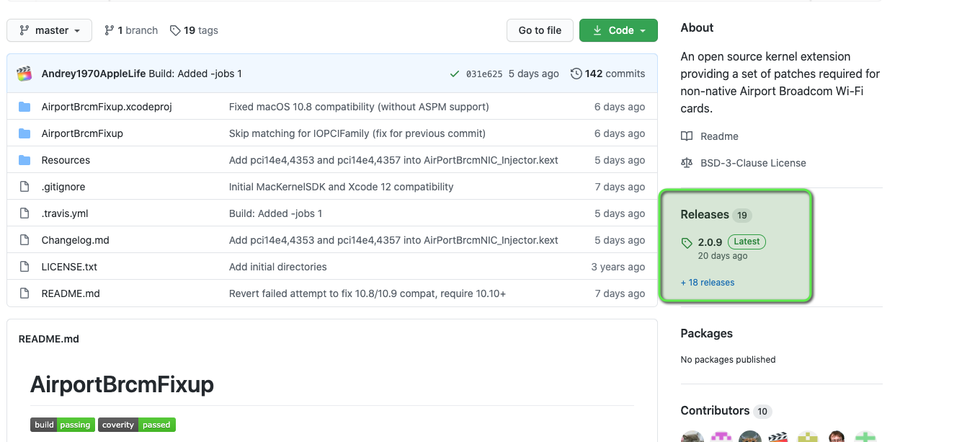Open commit hash 031e625
980x442 pixels.
coord(484,74)
